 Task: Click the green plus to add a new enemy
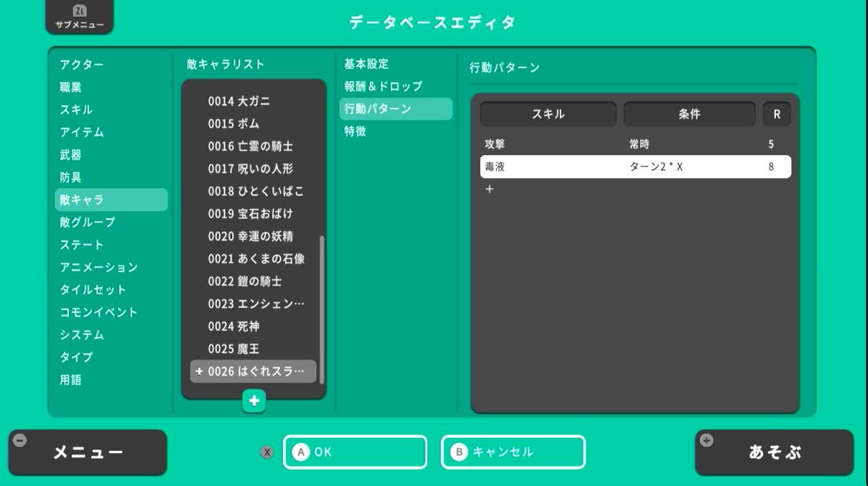click(254, 402)
